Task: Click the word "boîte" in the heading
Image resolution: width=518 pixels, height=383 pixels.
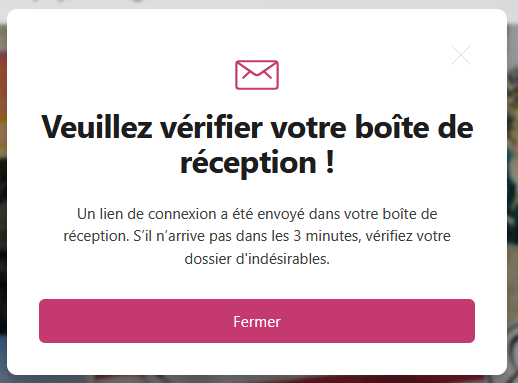Action: (x=392, y=127)
